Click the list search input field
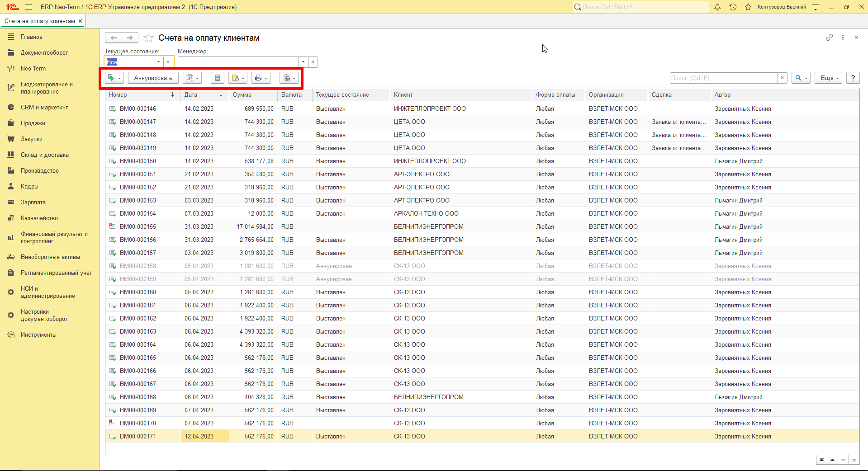 (724, 78)
